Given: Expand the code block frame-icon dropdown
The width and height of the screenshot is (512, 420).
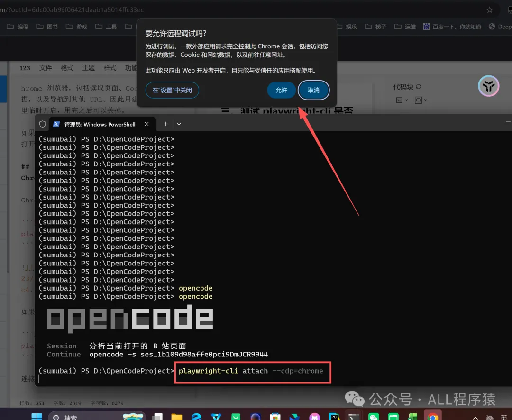Looking at the screenshot, I should click(x=421, y=100).
